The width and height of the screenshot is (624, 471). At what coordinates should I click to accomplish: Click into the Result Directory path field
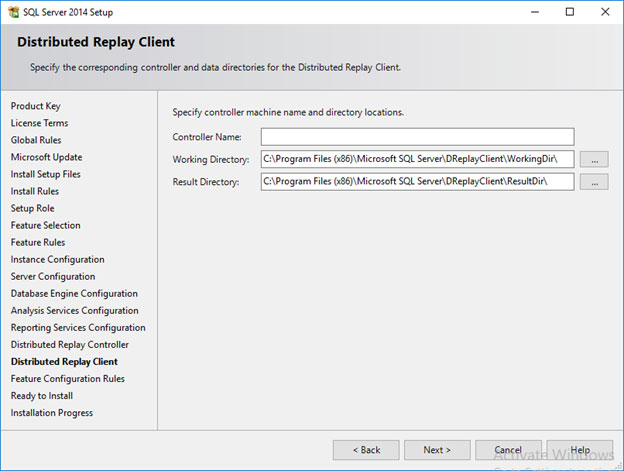(417, 182)
